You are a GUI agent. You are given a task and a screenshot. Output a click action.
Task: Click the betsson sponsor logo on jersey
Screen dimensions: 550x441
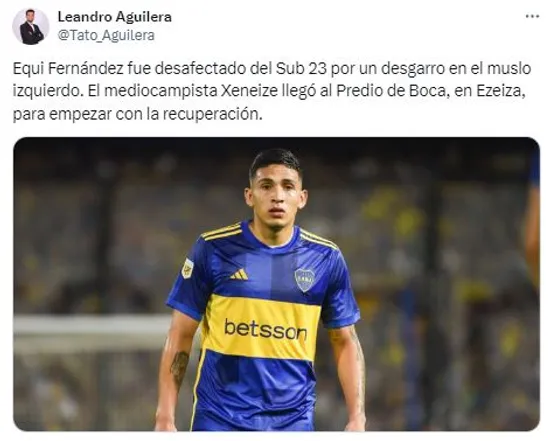266,329
